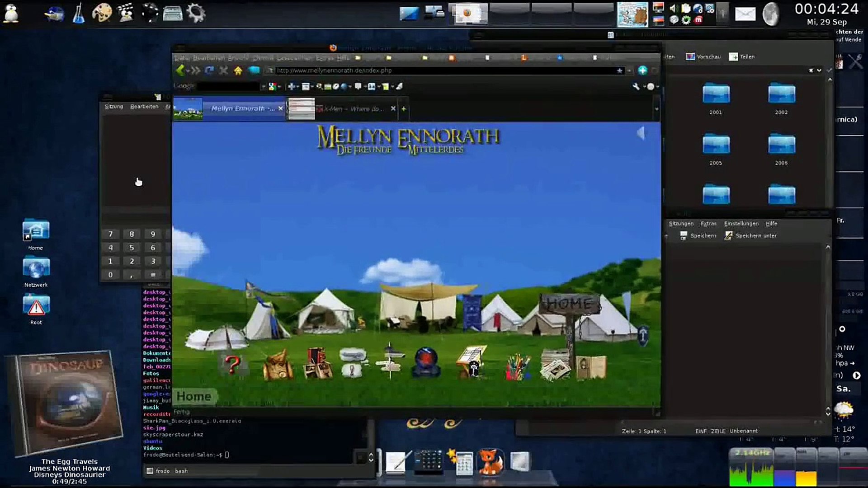Toggle the webpage sound speaker icon
Viewport: 868px width, 488px height.
640,133
